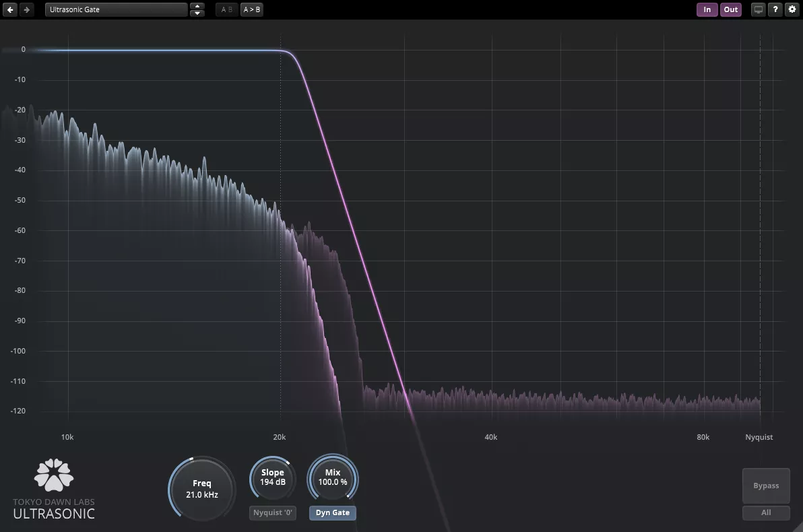Click the Slope 194 dB knob

click(x=273, y=477)
